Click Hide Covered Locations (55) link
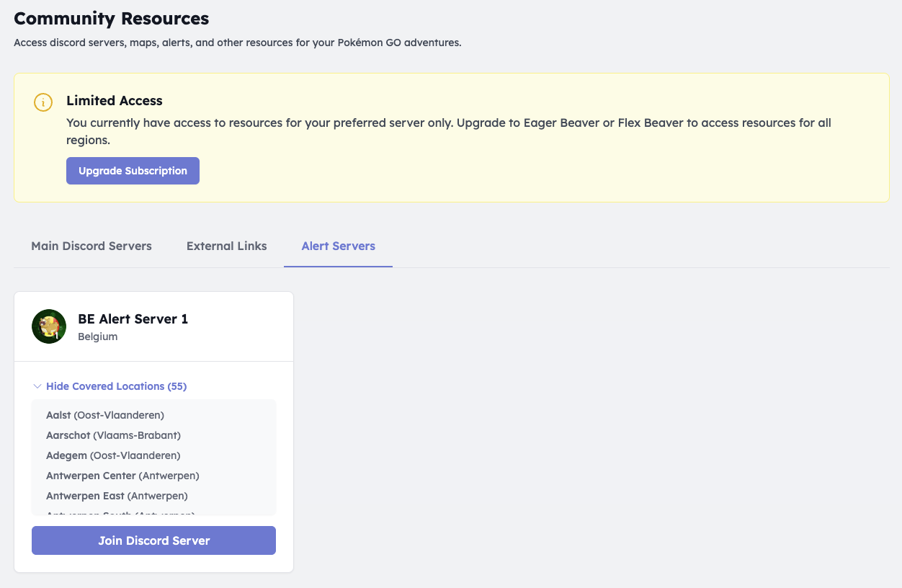 (x=116, y=386)
